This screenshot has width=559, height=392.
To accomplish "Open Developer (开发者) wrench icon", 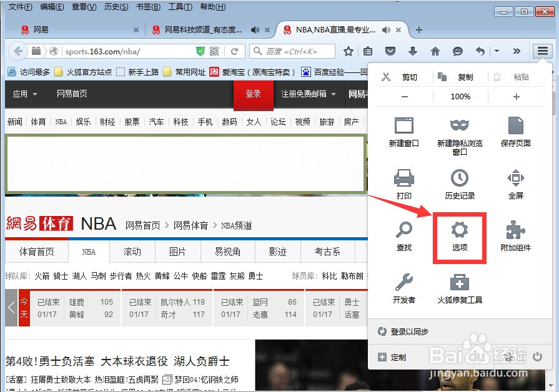I will pos(404,288).
